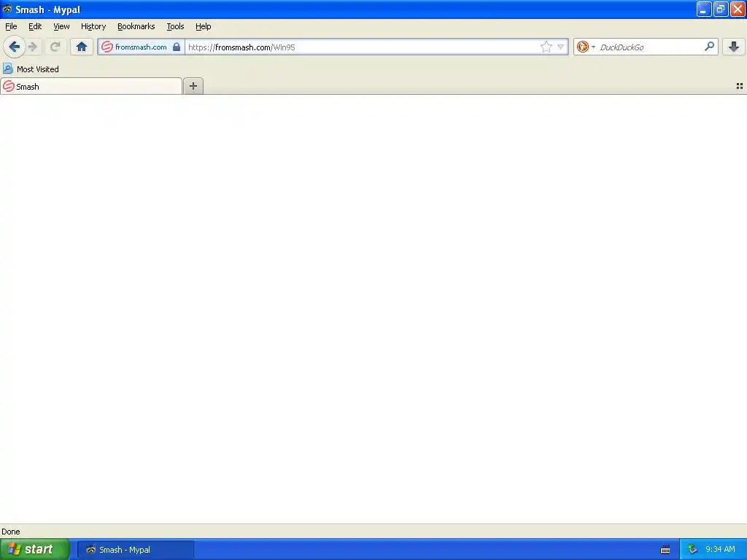Screen dimensions: 747x560
Task: Bookmark this page with the star icon
Action: 546,47
